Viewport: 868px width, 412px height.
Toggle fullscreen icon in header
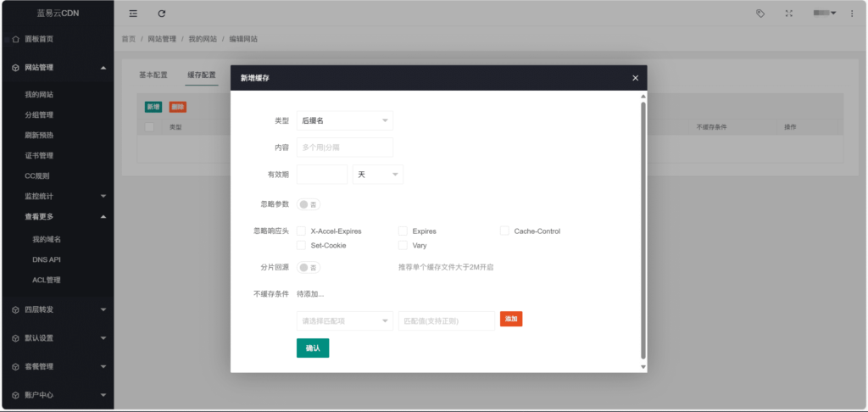789,14
